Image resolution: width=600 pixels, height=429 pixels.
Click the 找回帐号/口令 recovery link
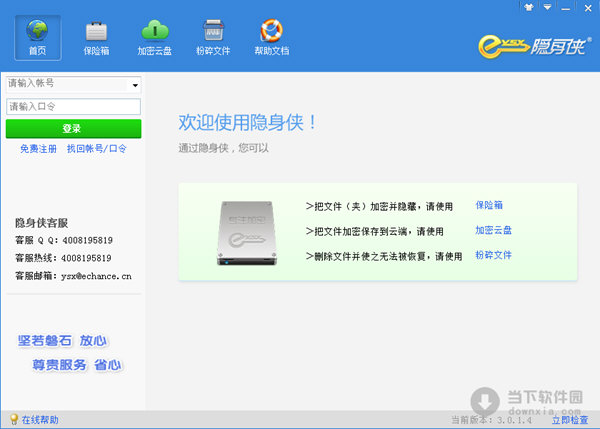[96, 149]
